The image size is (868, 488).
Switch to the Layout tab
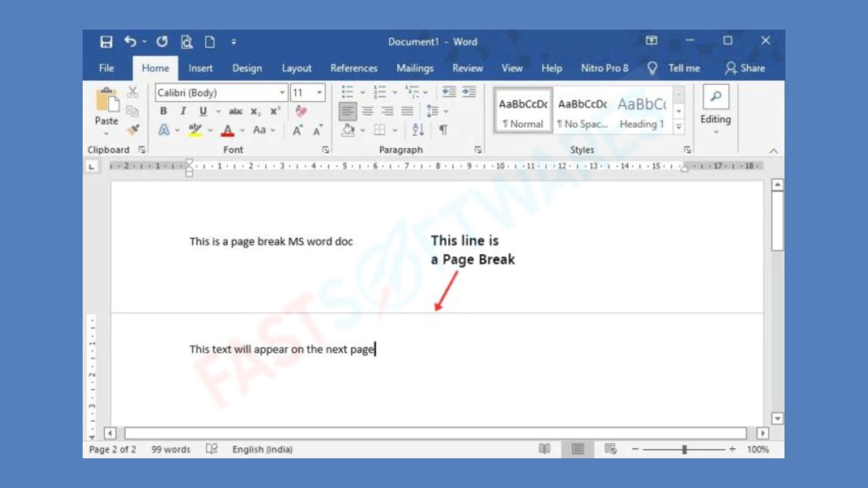[297, 68]
